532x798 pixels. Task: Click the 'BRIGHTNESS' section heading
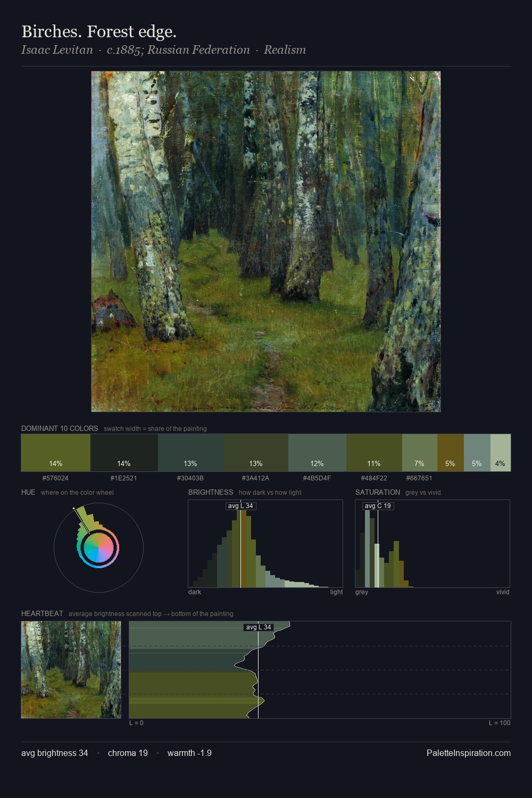pyautogui.click(x=211, y=492)
